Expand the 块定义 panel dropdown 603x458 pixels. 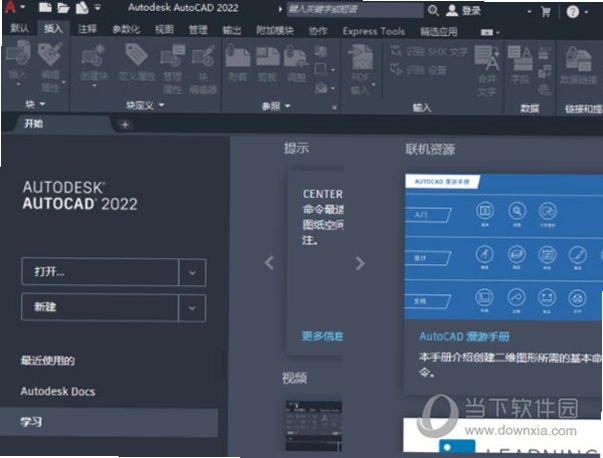coord(145,105)
